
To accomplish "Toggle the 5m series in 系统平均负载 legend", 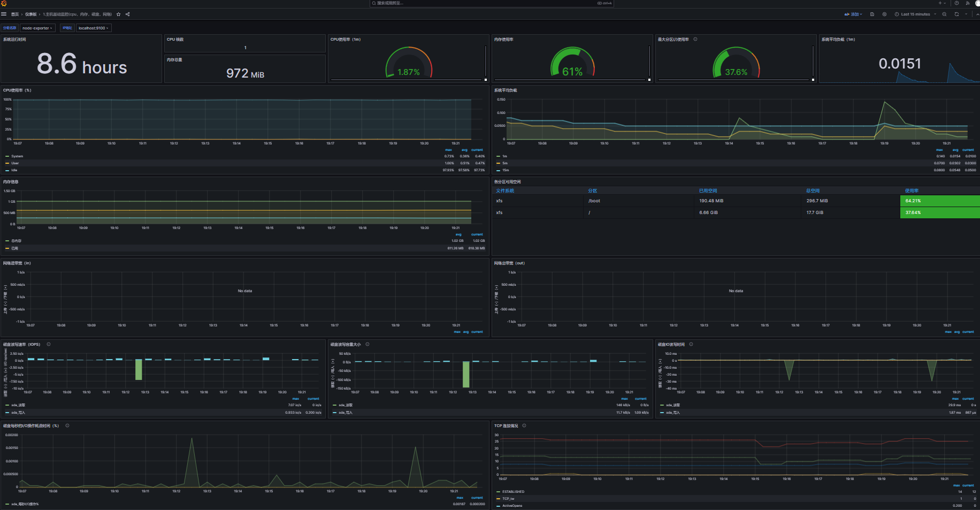I will coord(504,163).
